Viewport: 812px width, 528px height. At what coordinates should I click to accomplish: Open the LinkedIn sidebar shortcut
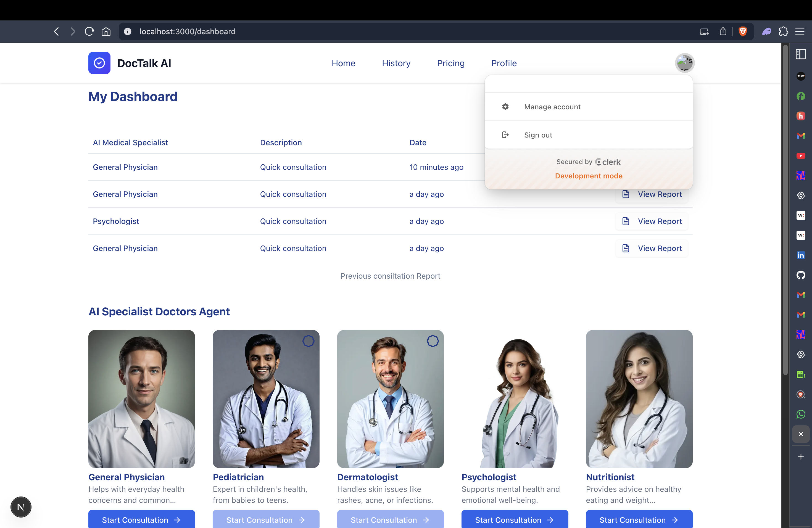pyautogui.click(x=800, y=255)
